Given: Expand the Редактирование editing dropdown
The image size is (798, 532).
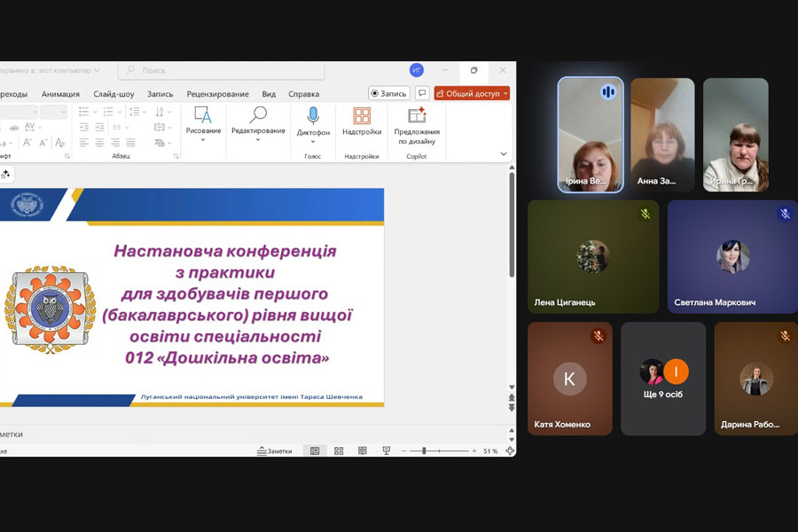Looking at the screenshot, I should pyautogui.click(x=258, y=139).
